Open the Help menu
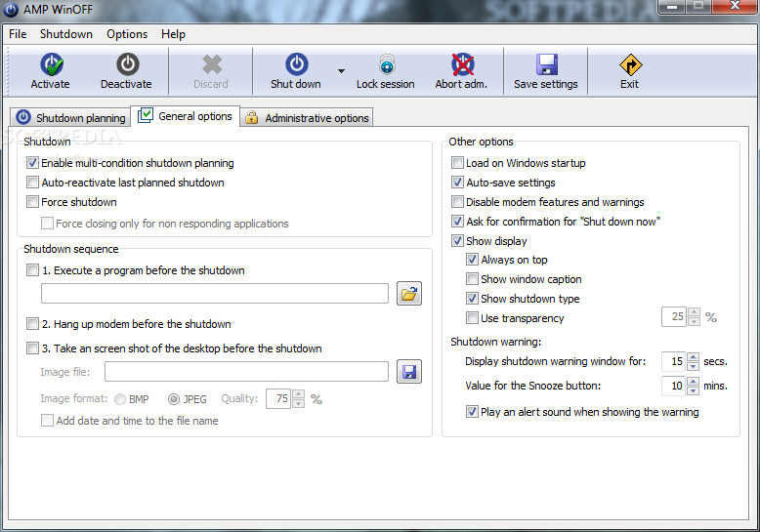The height and width of the screenshot is (532, 760). [x=173, y=34]
